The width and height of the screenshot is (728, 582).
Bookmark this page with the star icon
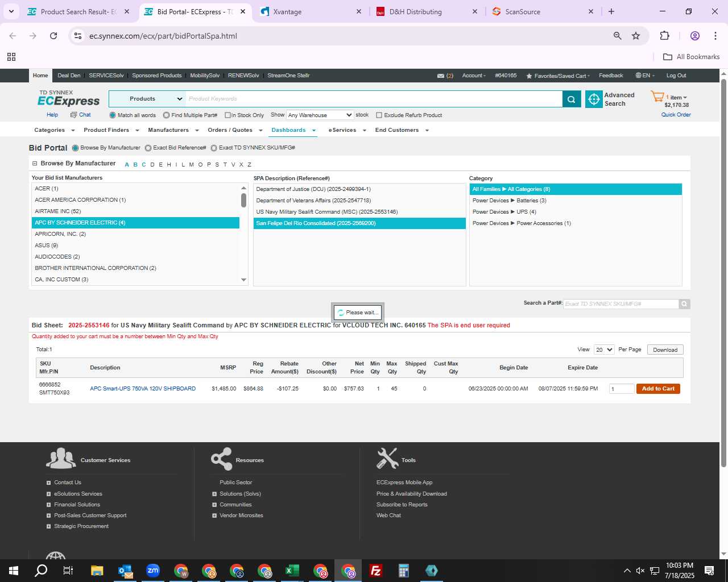(636, 36)
